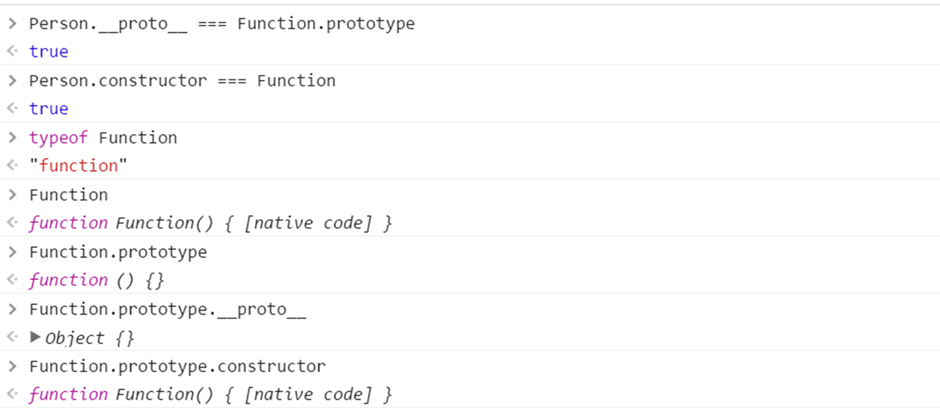The width and height of the screenshot is (940, 412).
Task: Select the Function.prototype.constructor command line
Action: click(x=177, y=366)
